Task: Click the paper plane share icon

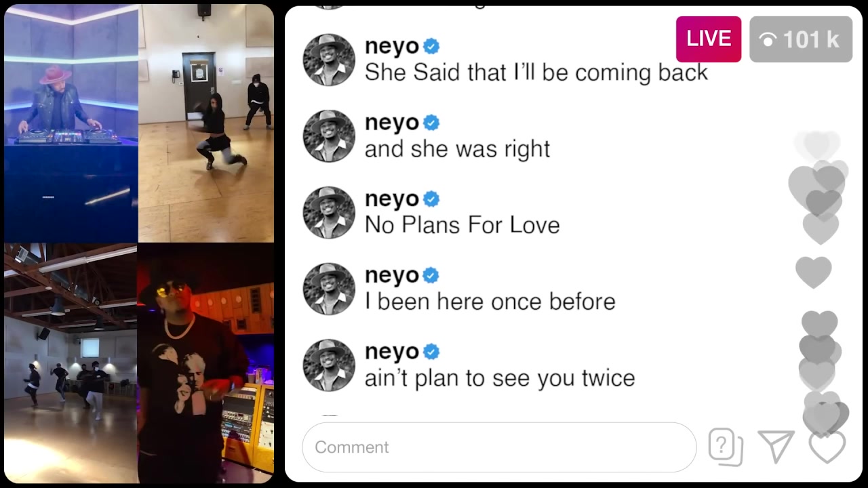Action: coord(776,447)
